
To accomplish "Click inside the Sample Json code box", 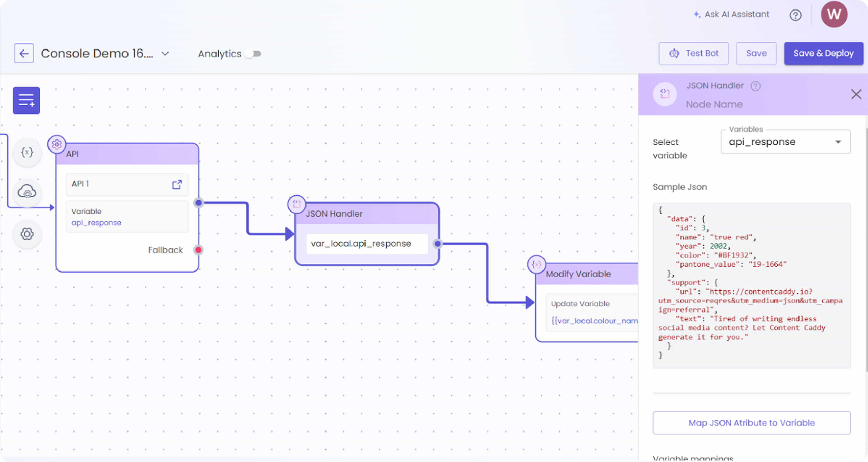I will point(752,285).
